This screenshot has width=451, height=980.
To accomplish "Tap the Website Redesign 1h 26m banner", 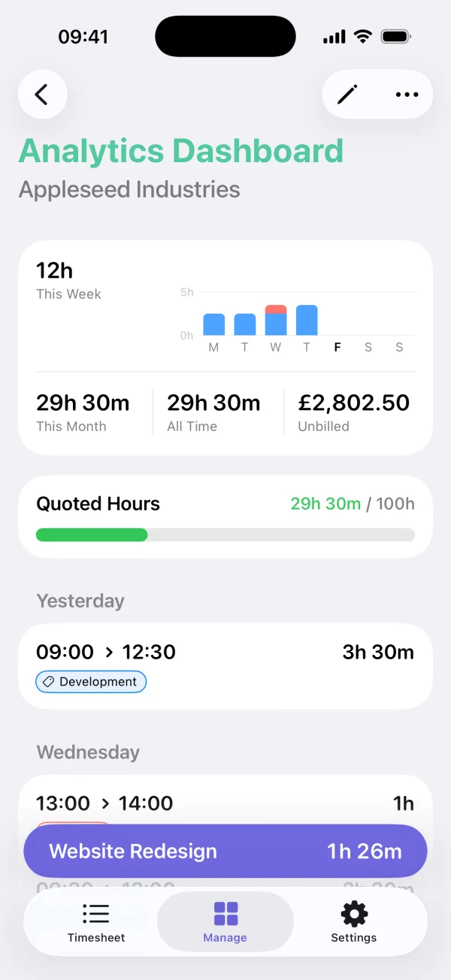I will (225, 851).
